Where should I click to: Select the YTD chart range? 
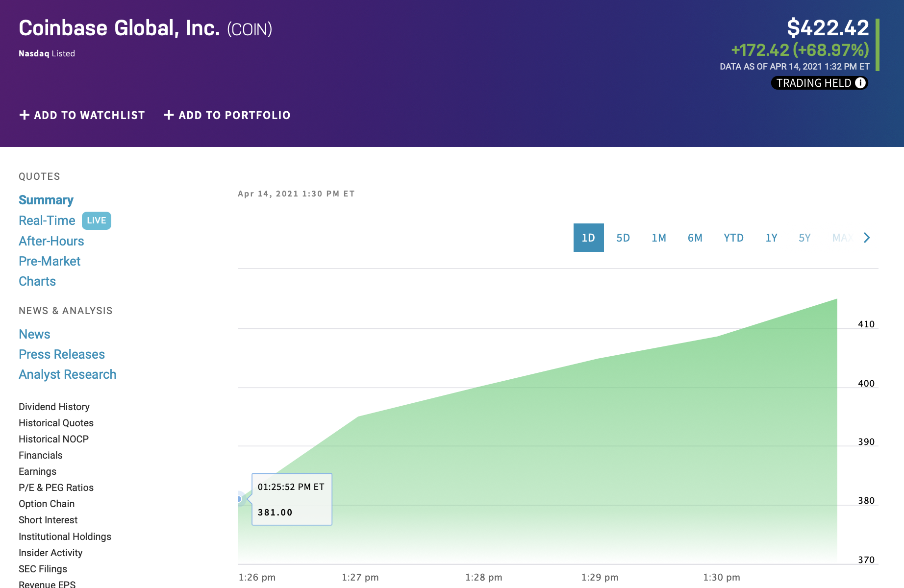[x=733, y=238]
